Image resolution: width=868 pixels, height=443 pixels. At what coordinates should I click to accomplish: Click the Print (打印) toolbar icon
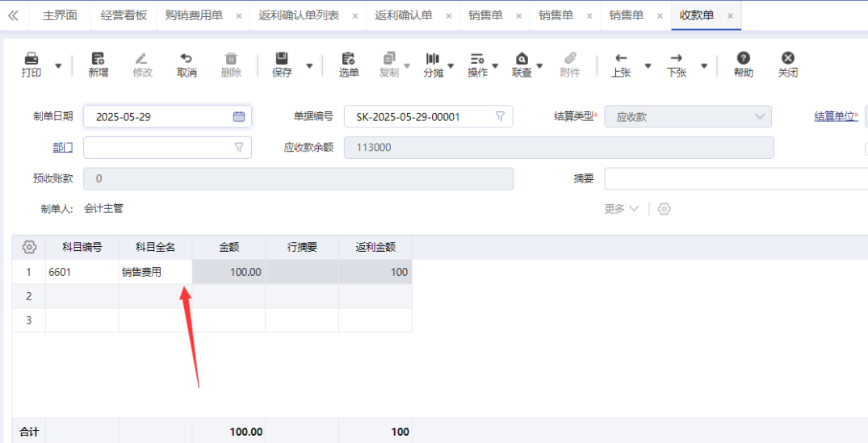(x=31, y=59)
